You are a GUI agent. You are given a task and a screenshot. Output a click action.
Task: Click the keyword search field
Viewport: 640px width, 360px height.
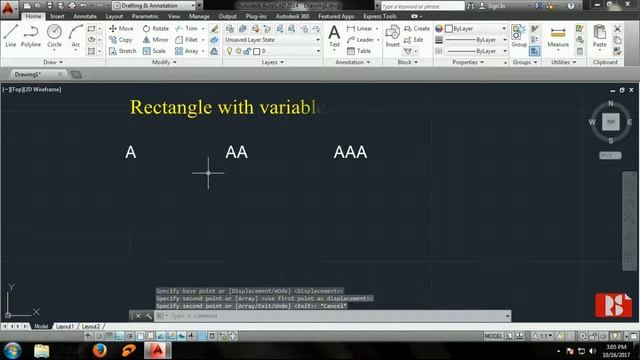423,6
